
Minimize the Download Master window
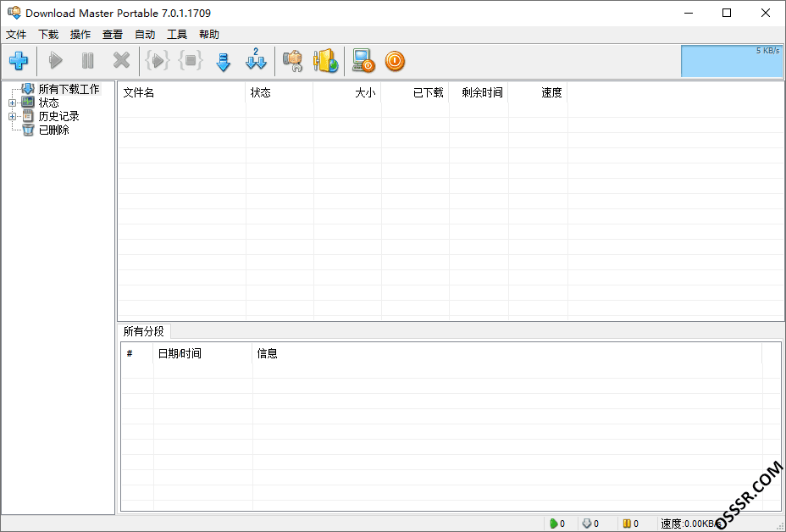pos(689,13)
